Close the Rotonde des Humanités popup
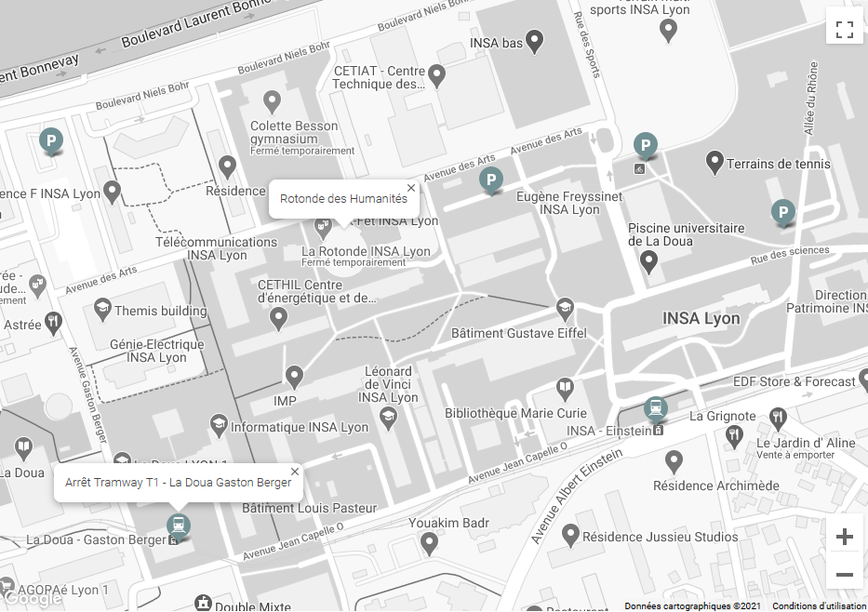The height and width of the screenshot is (612, 868). [x=411, y=188]
